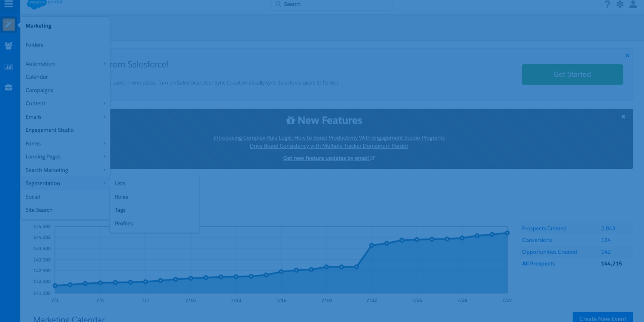Expand the Automation submenu
Viewport: 644px width, 322px height.
click(40, 64)
